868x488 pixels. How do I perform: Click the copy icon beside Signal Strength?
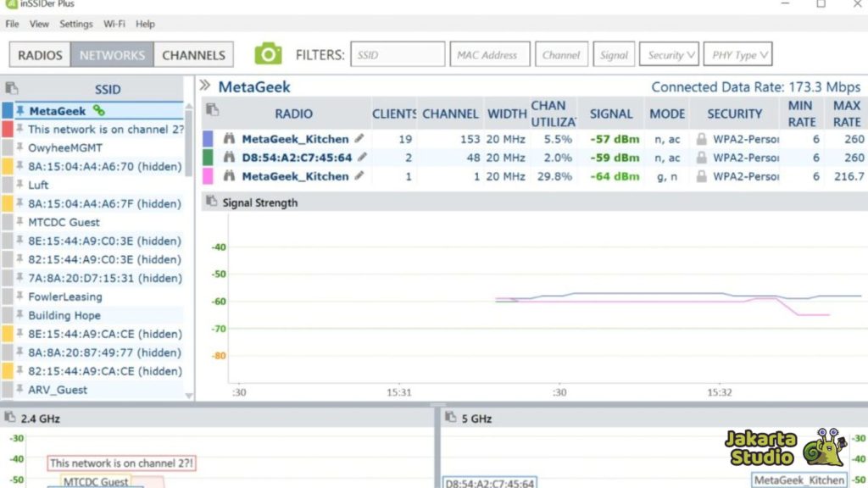click(x=211, y=201)
